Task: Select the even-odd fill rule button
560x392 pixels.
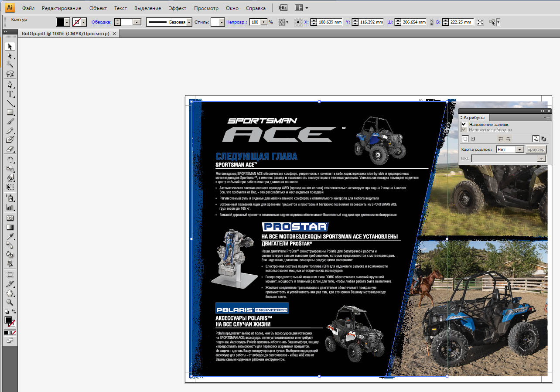Action: pyautogui.click(x=543, y=139)
